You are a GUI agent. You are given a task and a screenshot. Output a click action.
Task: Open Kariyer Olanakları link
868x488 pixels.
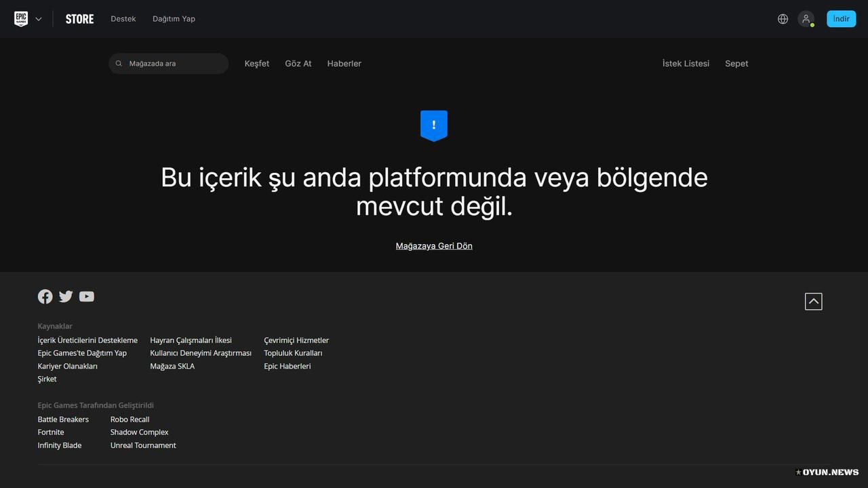click(68, 366)
